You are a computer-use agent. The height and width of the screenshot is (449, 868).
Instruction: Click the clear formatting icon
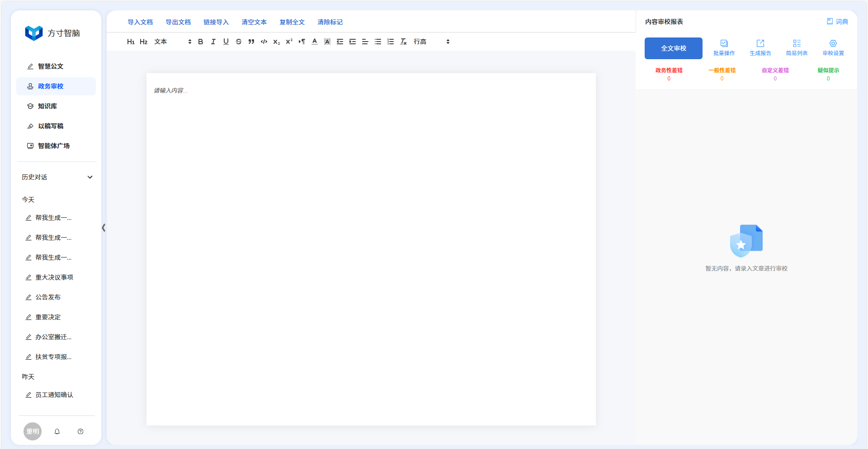coord(403,42)
